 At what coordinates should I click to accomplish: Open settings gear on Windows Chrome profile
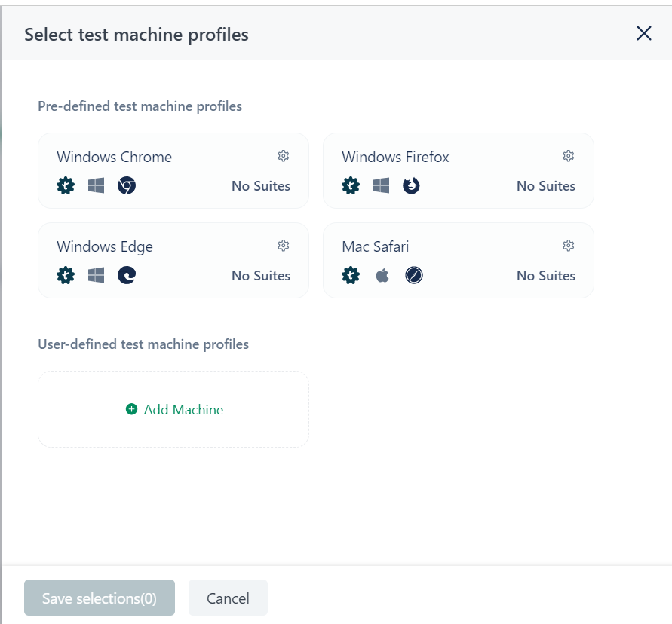point(284,156)
